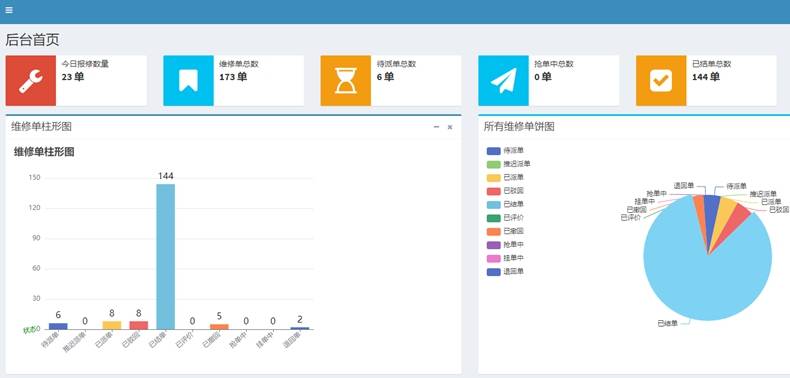This screenshot has width=790, height=378.
Task: Click the orange checkmark 已结单总数 icon
Action: click(x=661, y=81)
